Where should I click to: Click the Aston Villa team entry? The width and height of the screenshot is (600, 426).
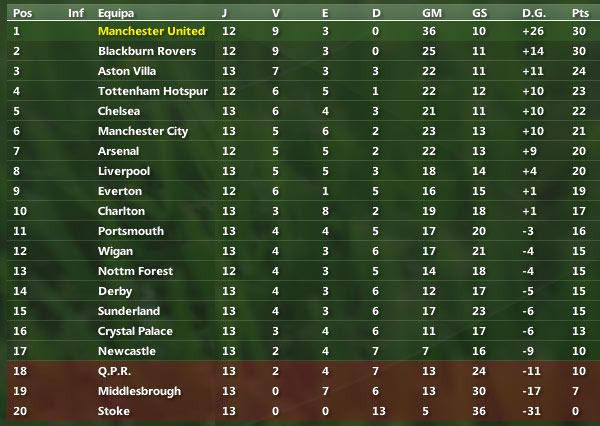[128, 71]
